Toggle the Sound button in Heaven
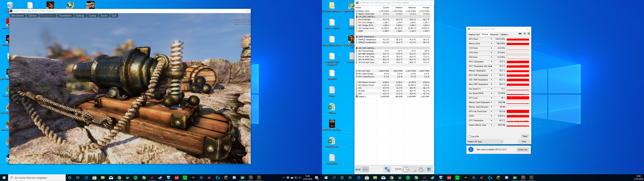 (104, 15)
